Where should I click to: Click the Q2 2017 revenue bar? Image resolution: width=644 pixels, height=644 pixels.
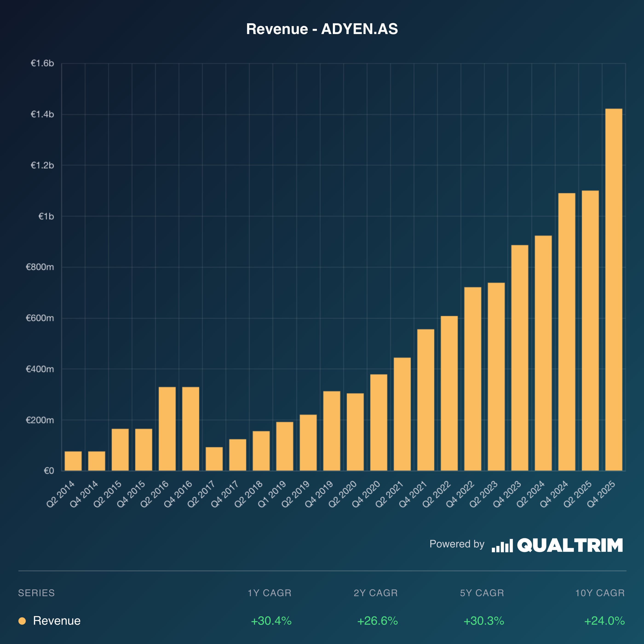tap(214, 459)
